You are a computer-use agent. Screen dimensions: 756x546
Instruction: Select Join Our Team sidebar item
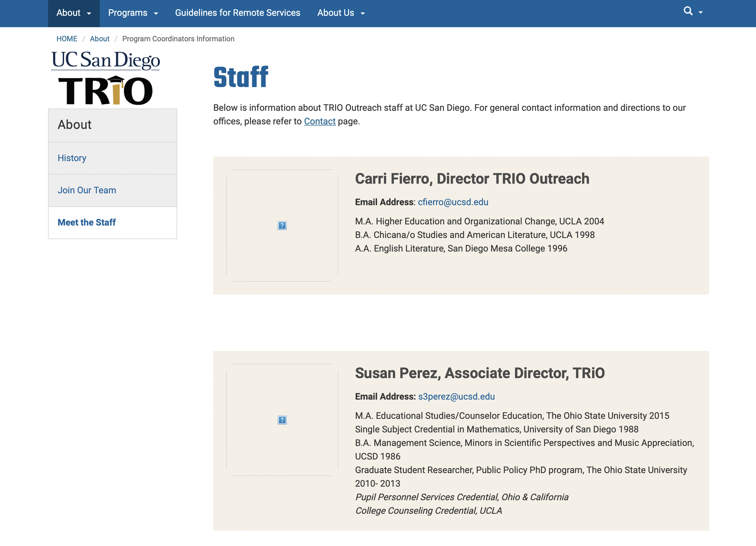[87, 190]
